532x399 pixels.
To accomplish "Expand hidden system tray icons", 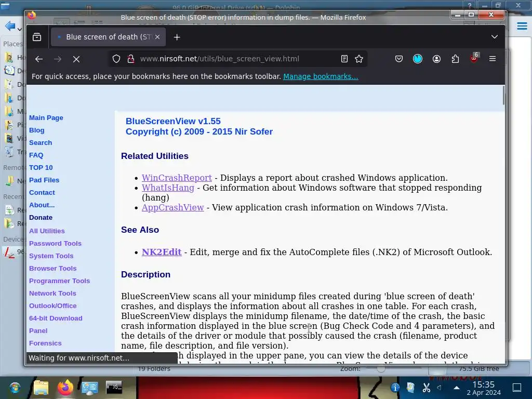I will [x=457, y=388].
